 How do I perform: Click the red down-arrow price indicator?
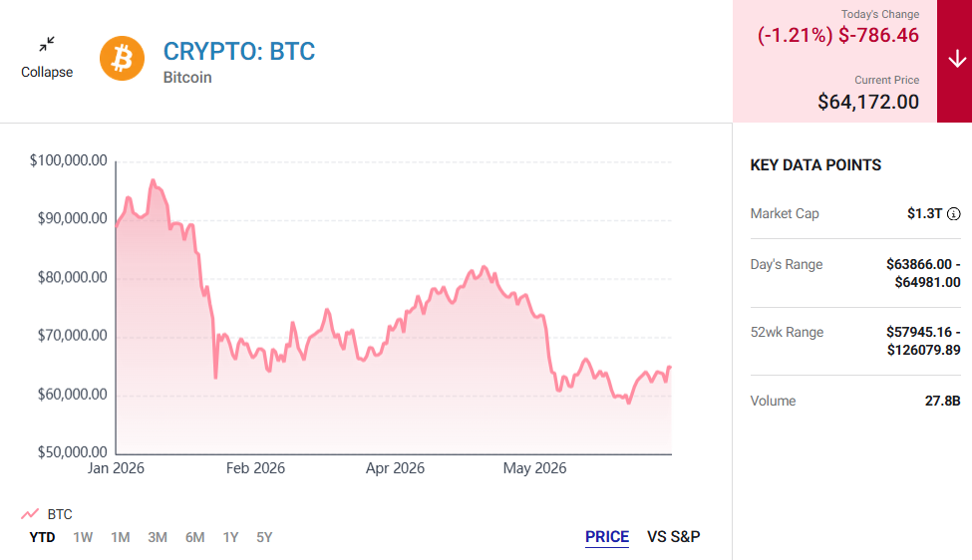(955, 61)
